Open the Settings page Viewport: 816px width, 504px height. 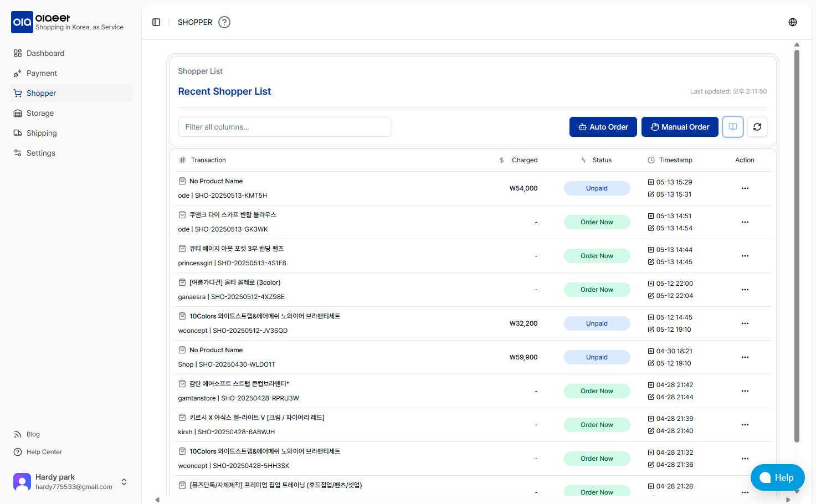pyautogui.click(x=71, y=153)
